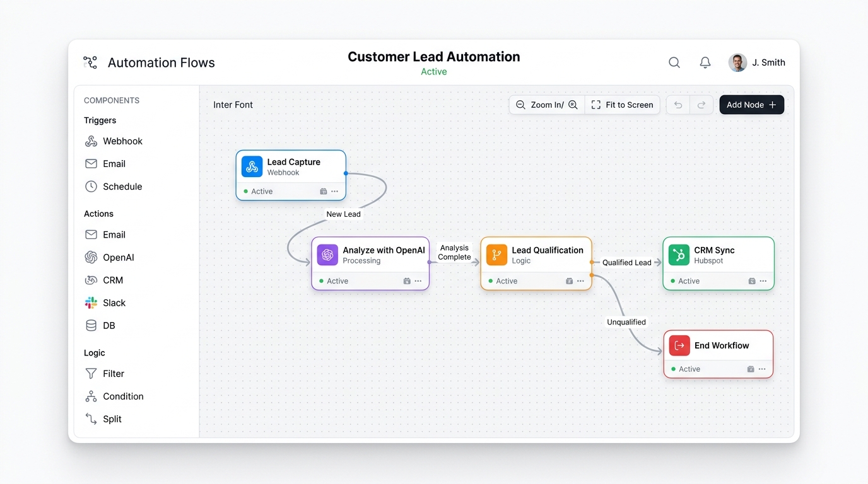Select Schedule clock icon in sidebar
This screenshot has width=868, height=484.
[91, 187]
